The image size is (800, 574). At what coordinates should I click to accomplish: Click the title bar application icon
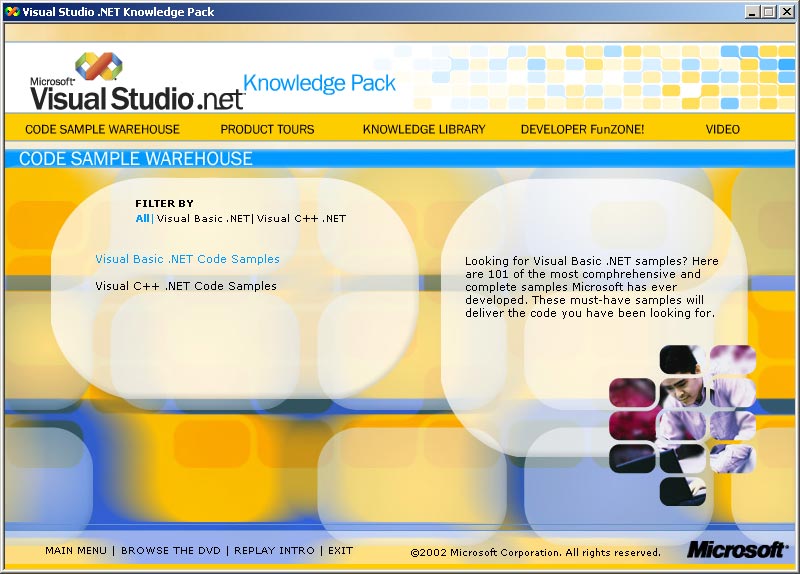tap(13, 12)
